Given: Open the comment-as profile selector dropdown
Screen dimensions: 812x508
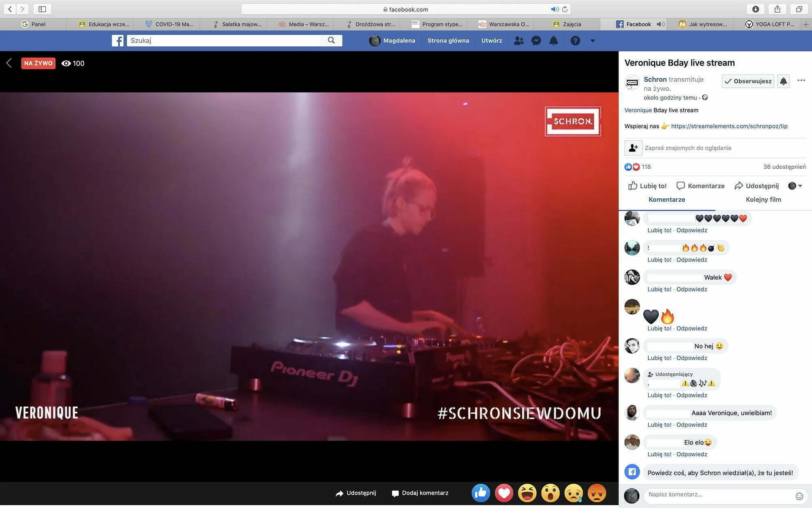Looking at the screenshot, I should pos(795,186).
